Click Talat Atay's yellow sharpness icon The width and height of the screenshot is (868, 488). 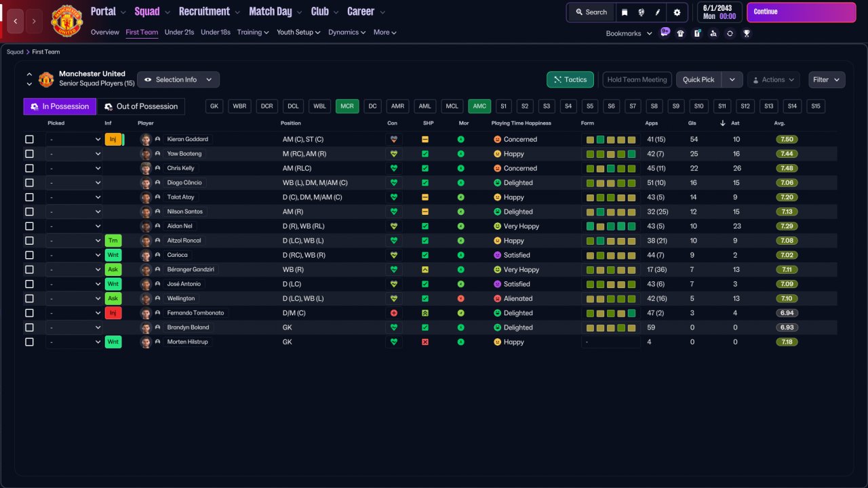pos(425,197)
